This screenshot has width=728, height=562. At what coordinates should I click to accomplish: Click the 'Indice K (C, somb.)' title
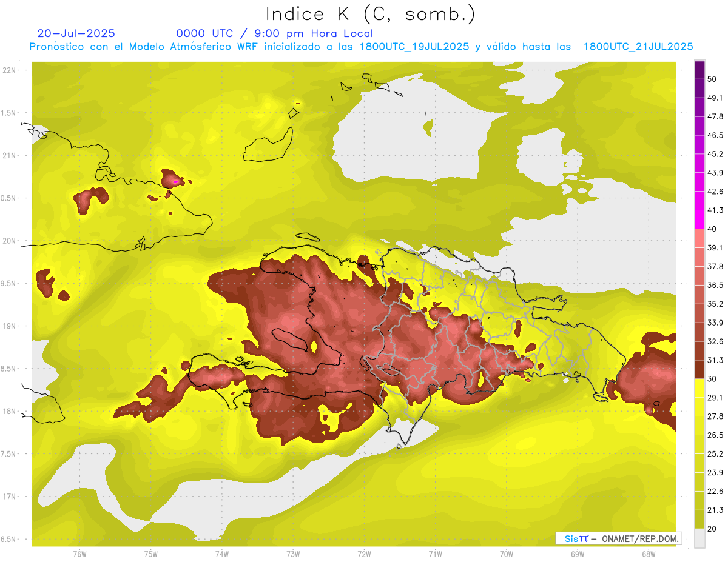tap(371, 14)
